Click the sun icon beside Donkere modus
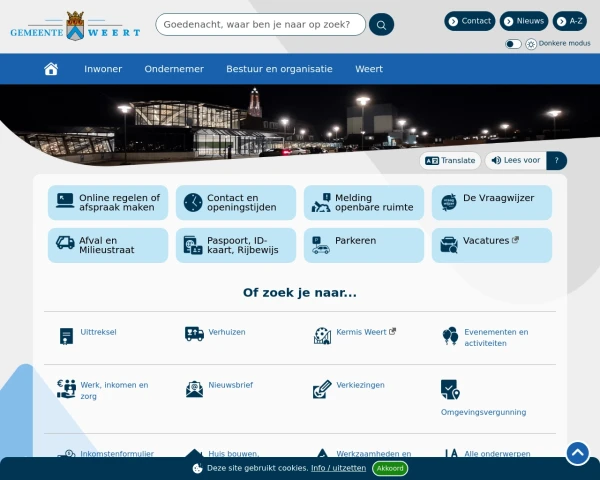Image resolution: width=600 pixels, height=480 pixels. [531, 44]
